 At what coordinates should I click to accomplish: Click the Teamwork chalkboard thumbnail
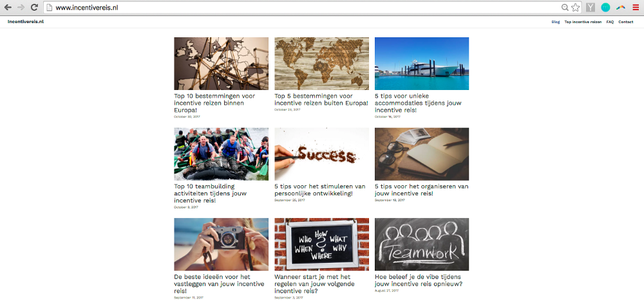point(422,244)
